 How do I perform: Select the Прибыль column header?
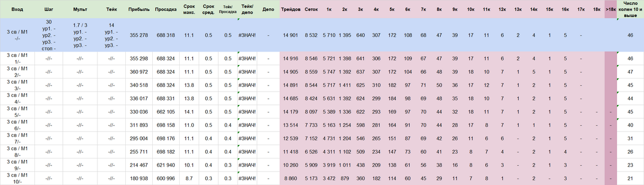138,9
